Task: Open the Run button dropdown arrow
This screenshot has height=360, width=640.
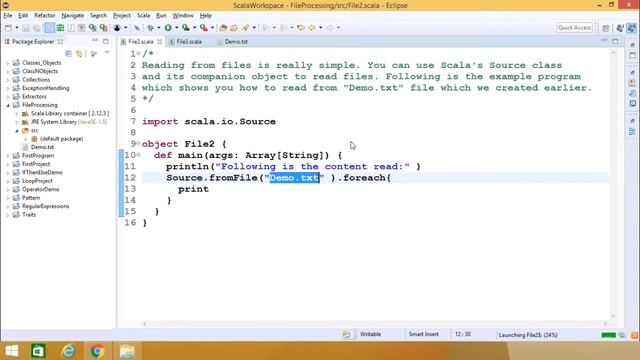Action: (176, 28)
